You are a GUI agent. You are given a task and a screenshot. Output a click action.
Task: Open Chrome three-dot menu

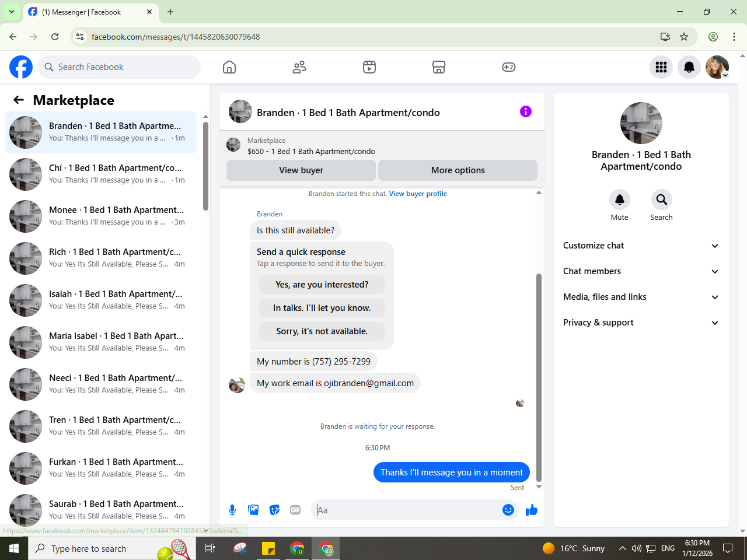(x=734, y=37)
